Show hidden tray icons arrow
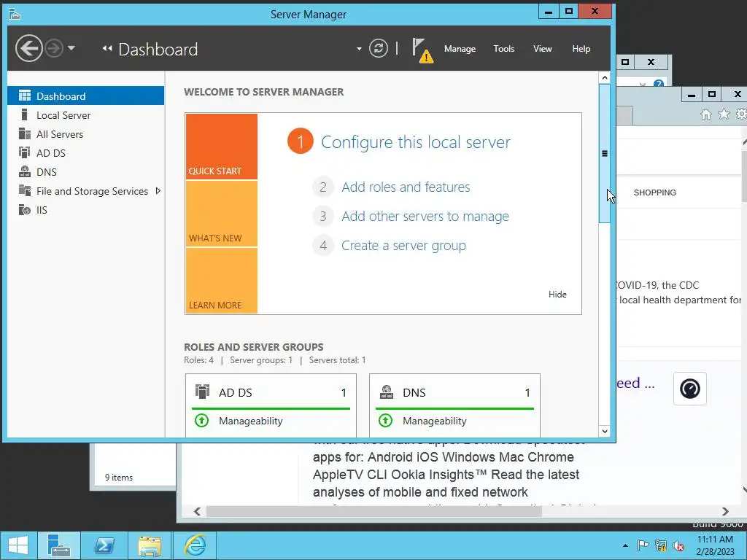This screenshot has width=747, height=560. coord(625,545)
